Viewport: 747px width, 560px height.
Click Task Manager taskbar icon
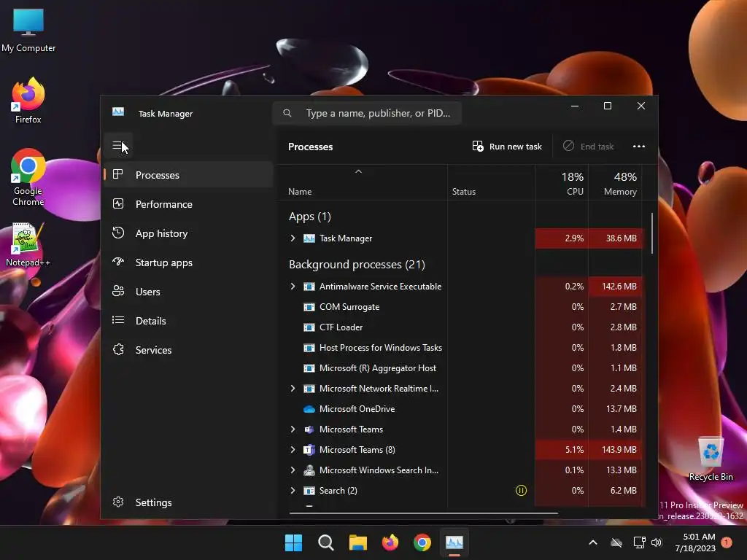[454, 542]
